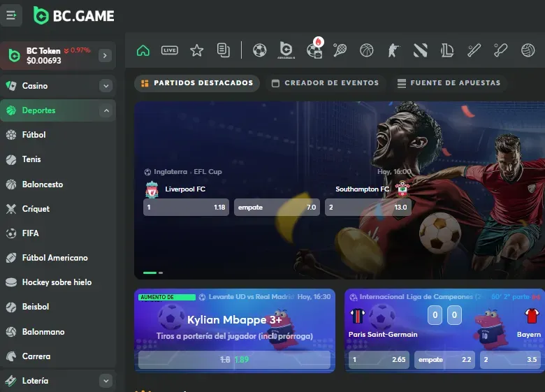Select the BC Originals icon
The height and width of the screenshot is (392, 545).
coord(286,50)
